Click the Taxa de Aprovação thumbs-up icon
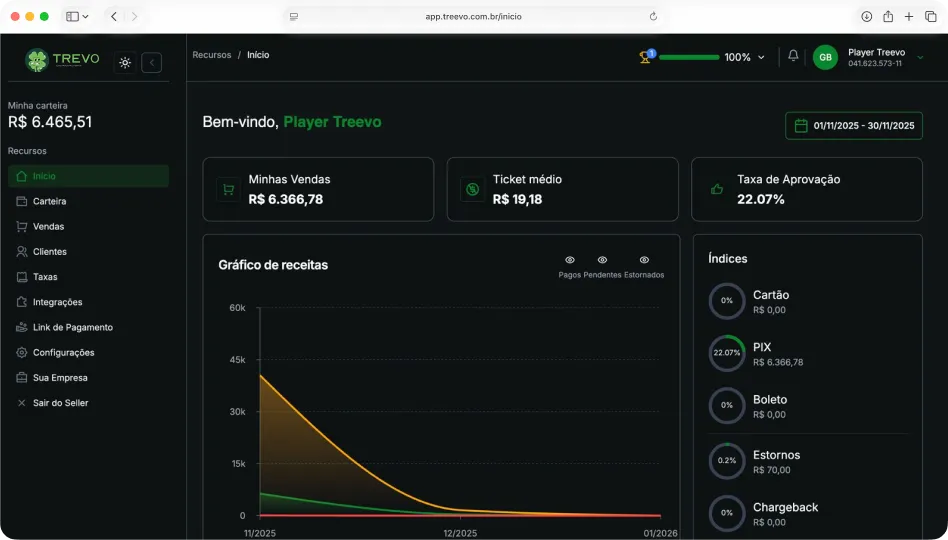Screen dimensions: 948x540 (716, 189)
